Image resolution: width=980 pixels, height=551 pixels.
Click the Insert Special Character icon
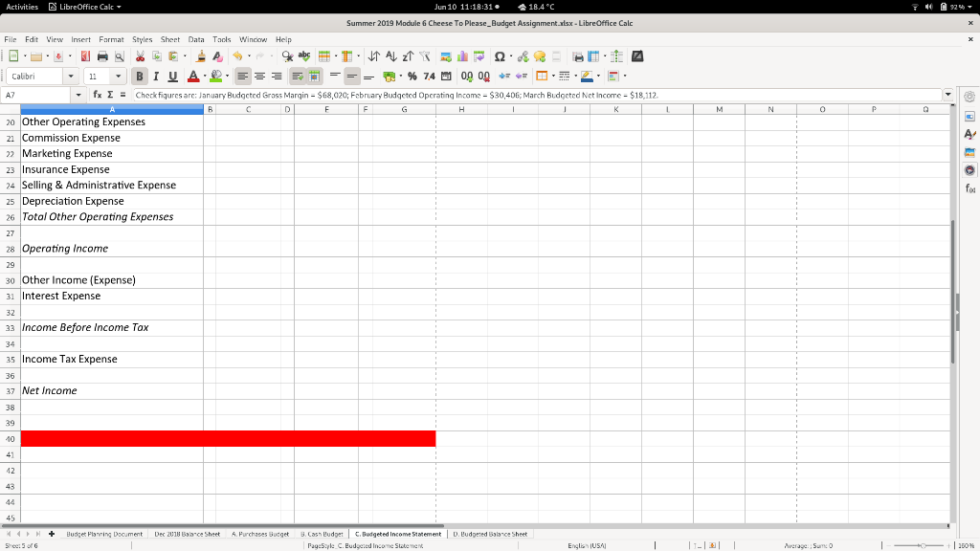(499, 56)
